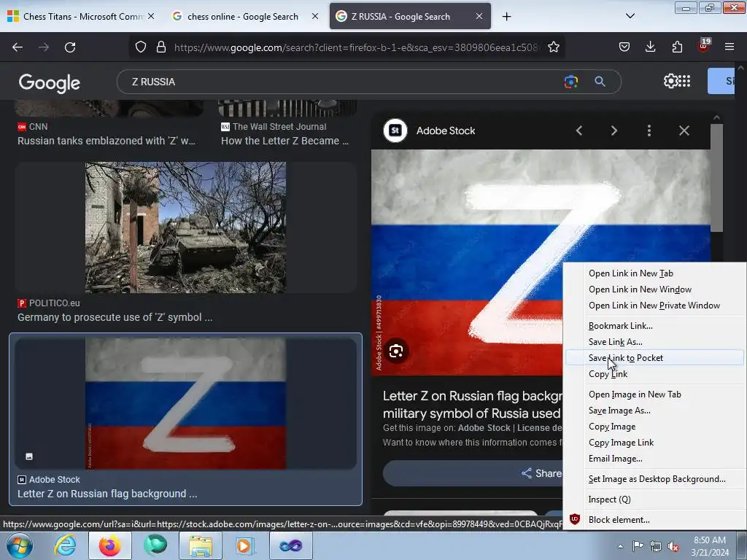
Task: Open 'Russian tanks emblazoned with Z' CNN link
Action: [x=107, y=141]
